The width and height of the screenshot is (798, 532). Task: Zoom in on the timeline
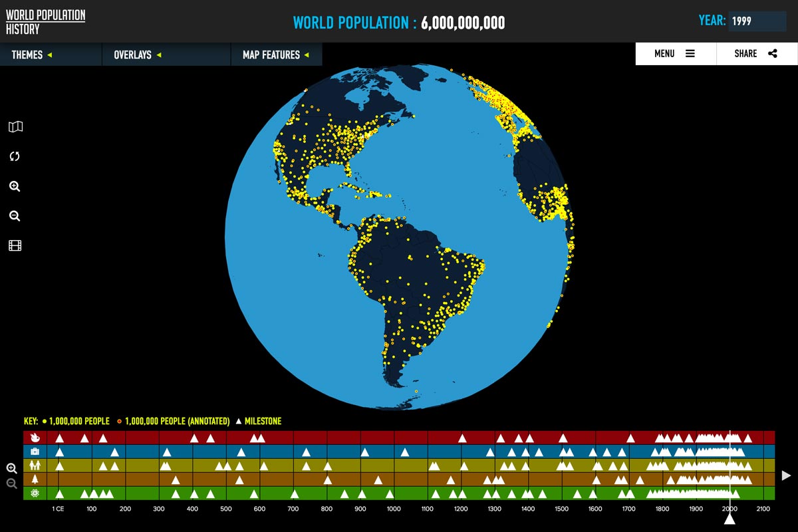point(11,468)
